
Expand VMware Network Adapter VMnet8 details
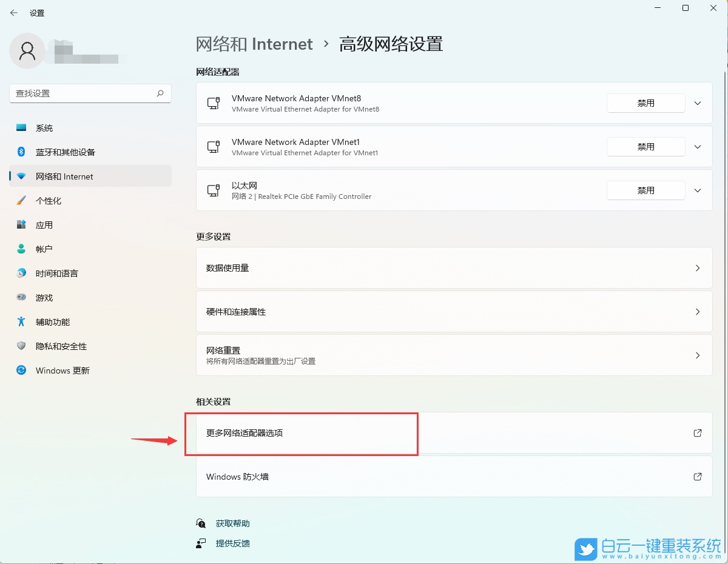click(698, 103)
